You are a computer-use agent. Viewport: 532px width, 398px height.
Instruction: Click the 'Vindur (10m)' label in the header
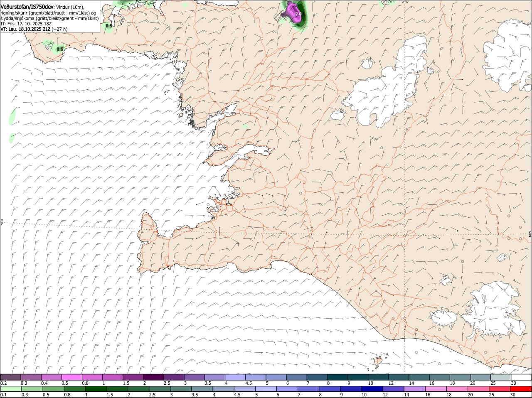pyautogui.click(x=70, y=7)
